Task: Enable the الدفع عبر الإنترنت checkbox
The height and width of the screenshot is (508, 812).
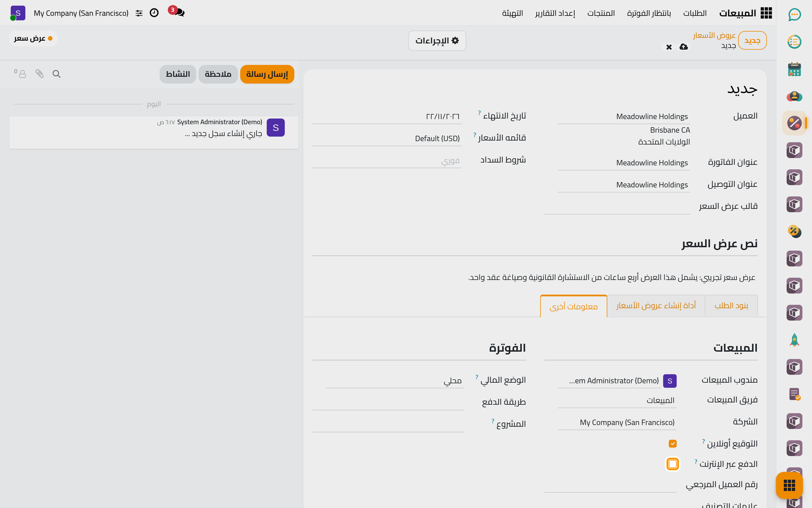Action: point(672,464)
